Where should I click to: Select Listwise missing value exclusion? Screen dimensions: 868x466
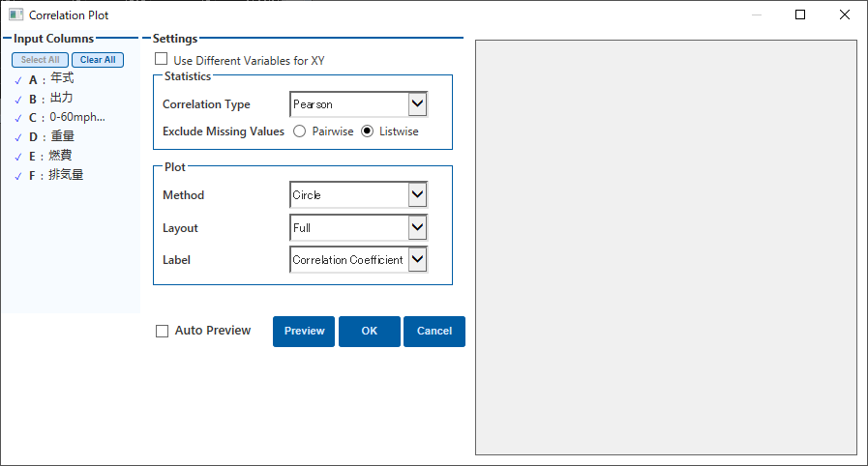(367, 131)
